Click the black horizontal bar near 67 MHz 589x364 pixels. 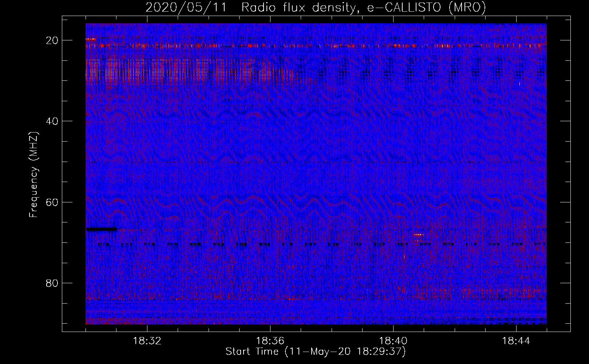(x=102, y=229)
